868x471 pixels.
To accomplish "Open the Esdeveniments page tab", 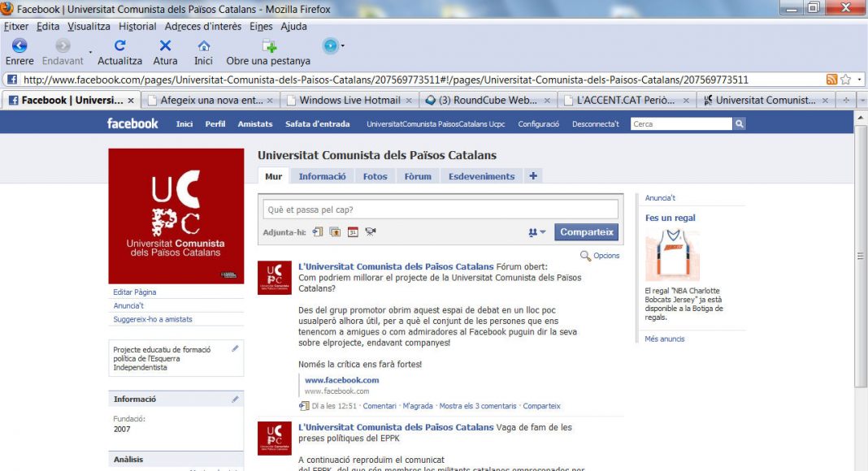I will coord(482,176).
